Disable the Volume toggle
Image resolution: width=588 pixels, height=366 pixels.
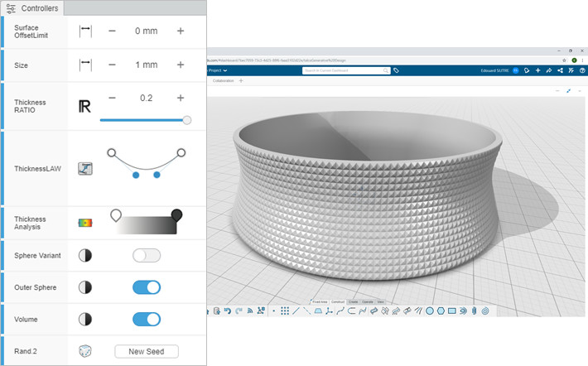pos(147,319)
